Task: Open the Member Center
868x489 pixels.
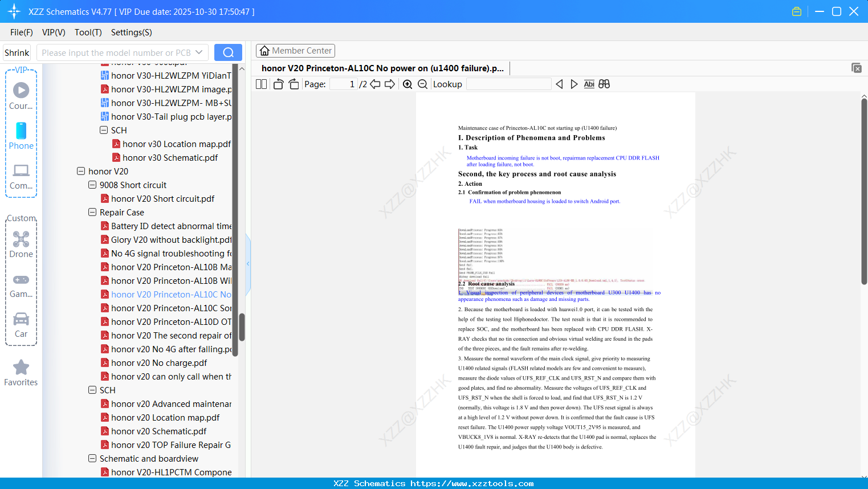Action: (295, 51)
